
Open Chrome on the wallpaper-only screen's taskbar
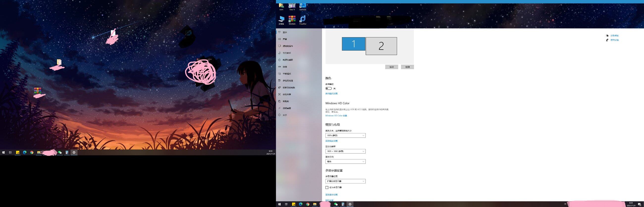(32, 152)
